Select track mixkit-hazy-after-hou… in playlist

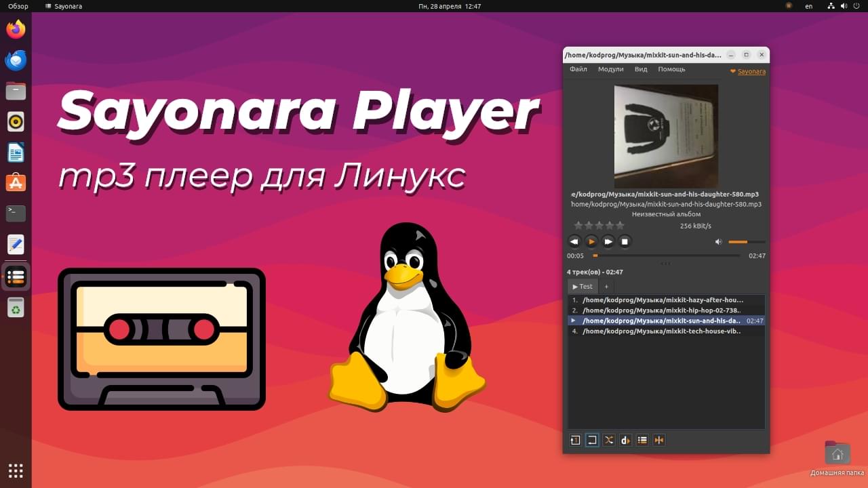click(x=666, y=300)
